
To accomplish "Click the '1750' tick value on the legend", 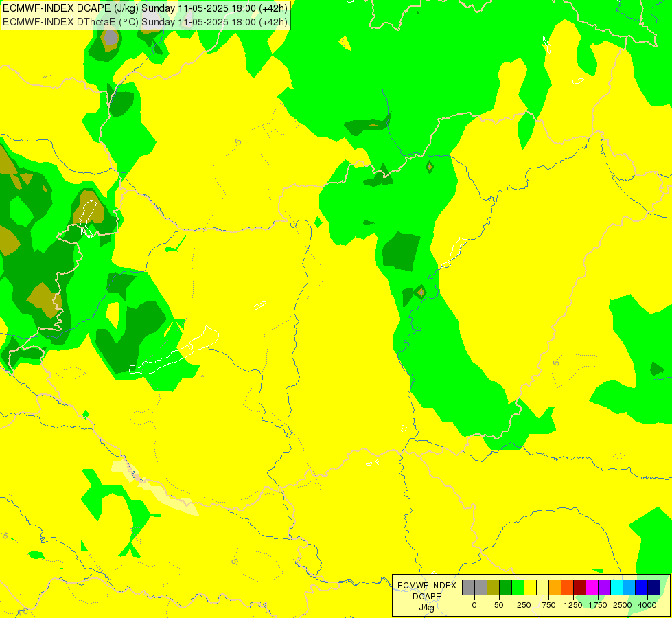I will 598,605.
